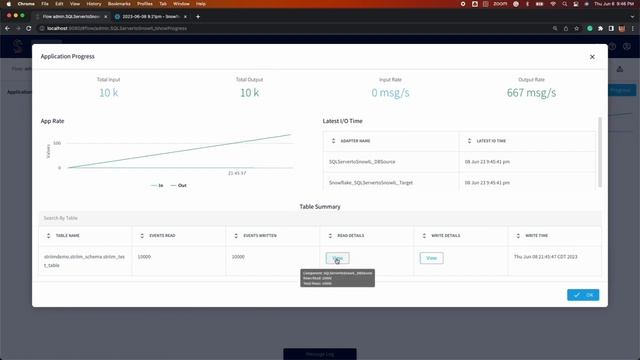This screenshot has width=640, height=360.
Task: Click the Snowflake_SQLServertoSnowfl_Target adapter row
Action: 459,182
